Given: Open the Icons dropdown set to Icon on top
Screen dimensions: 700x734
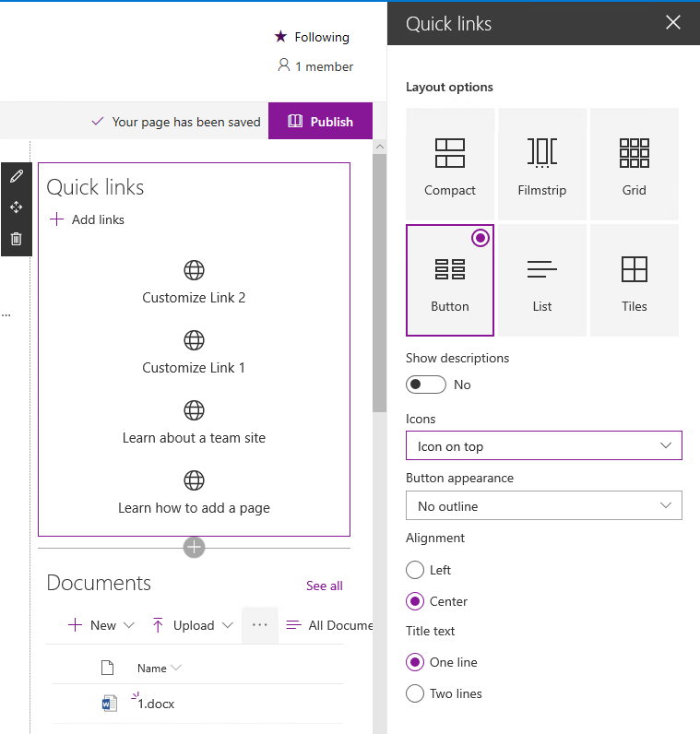Looking at the screenshot, I should click(x=543, y=445).
